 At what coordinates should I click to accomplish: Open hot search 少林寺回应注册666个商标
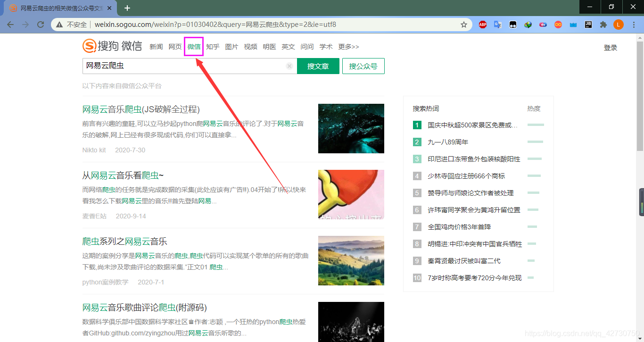click(x=466, y=176)
